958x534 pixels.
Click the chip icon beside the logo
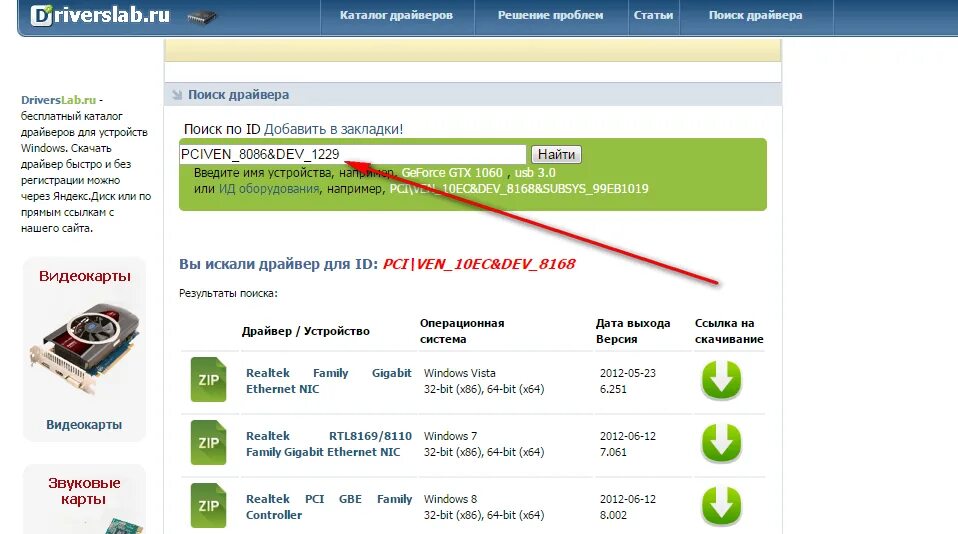pyautogui.click(x=202, y=18)
